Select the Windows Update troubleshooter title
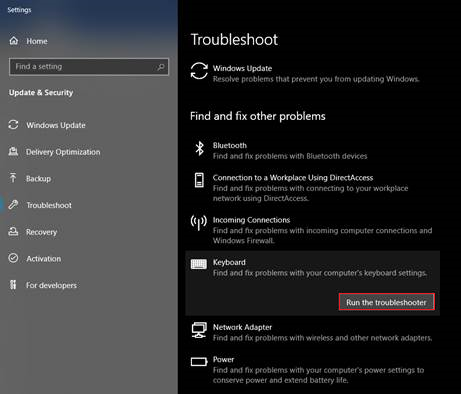The image size is (461, 394). (242, 68)
